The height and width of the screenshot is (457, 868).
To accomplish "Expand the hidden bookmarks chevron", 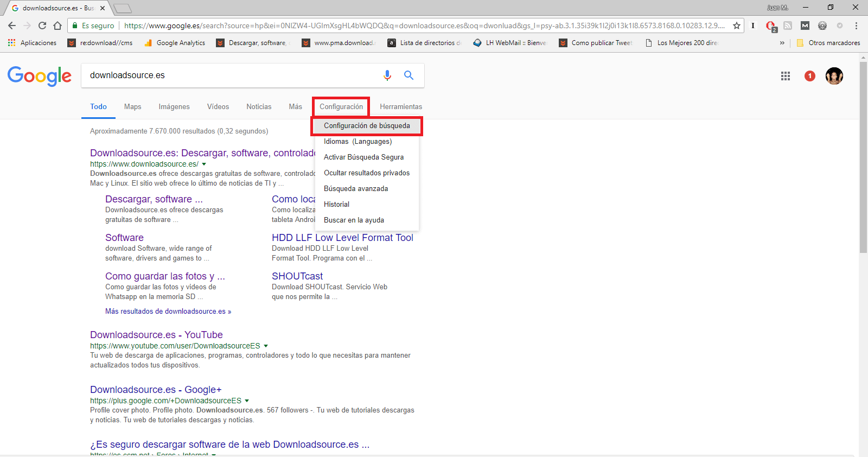I will [x=782, y=43].
